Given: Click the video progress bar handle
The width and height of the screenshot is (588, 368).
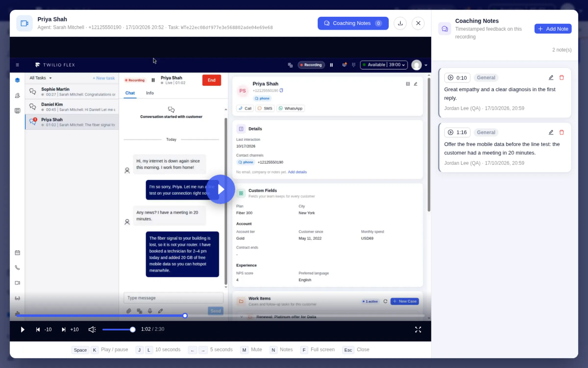Looking at the screenshot, I should (x=185, y=315).
